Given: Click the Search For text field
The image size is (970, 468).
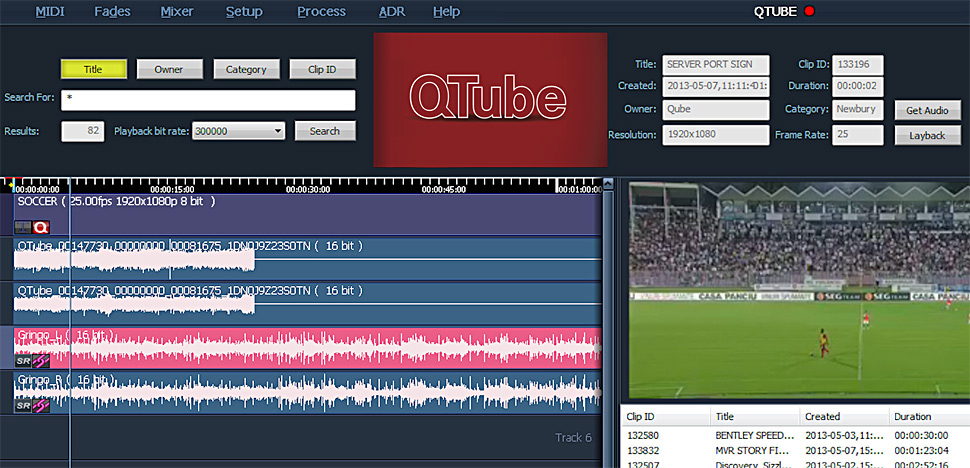Looking at the screenshot, I should (x=208, y=100).
